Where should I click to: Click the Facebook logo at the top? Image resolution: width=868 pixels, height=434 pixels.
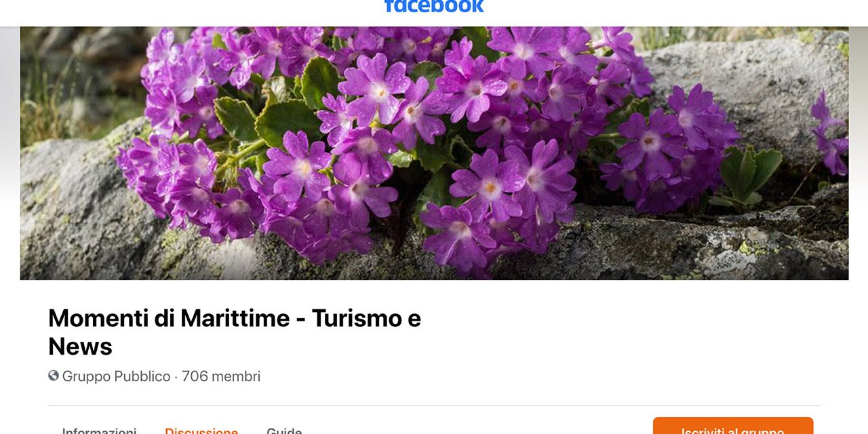click(434, 6)
